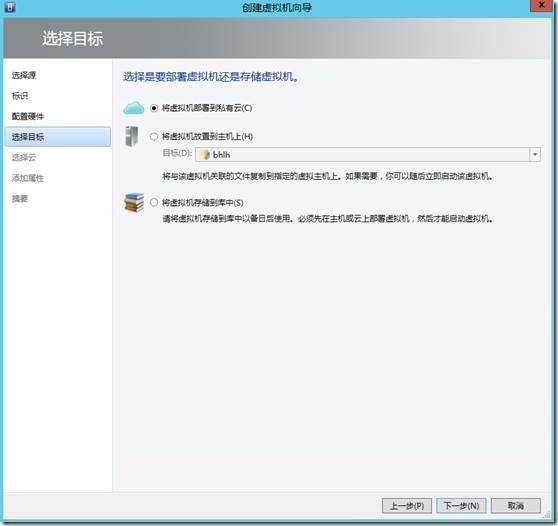Select 将虚拟机存储到库中(S) radio button
The width and height of the screenshot is (558, 526).
point(154,202)
